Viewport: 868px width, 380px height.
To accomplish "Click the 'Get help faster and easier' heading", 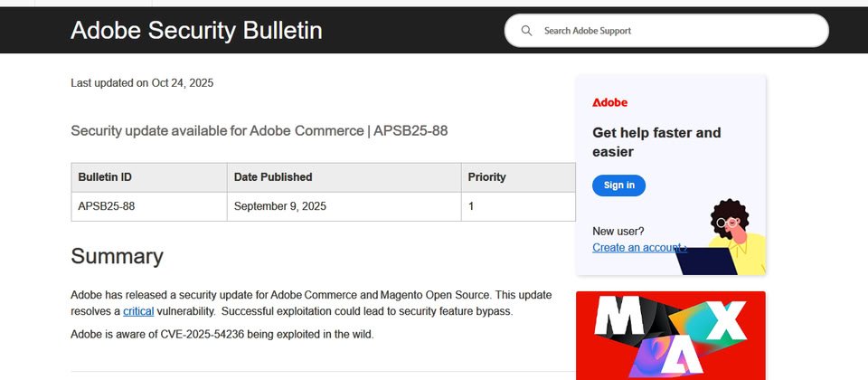I will tap(656, 142).
